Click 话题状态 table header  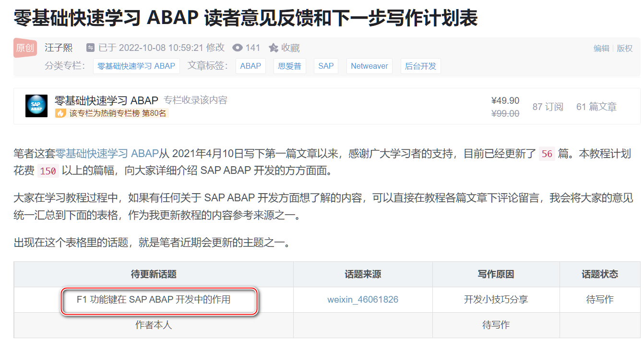(600, 274)
